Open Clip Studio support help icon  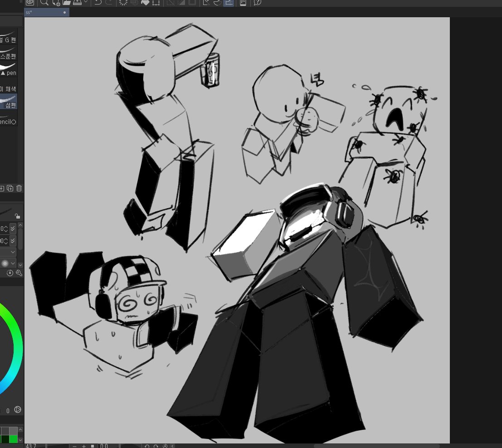[258, 2]
